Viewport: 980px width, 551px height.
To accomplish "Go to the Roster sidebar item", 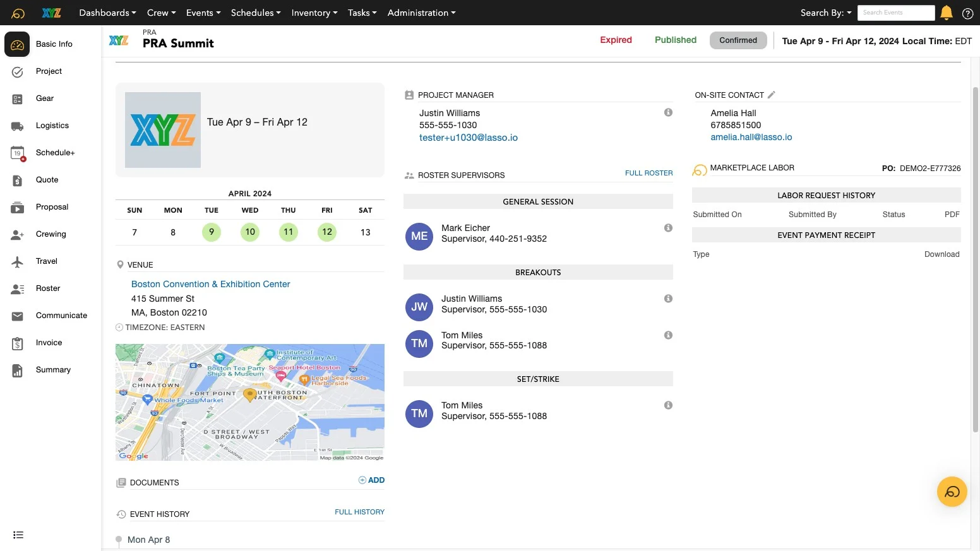I will 48,288.
